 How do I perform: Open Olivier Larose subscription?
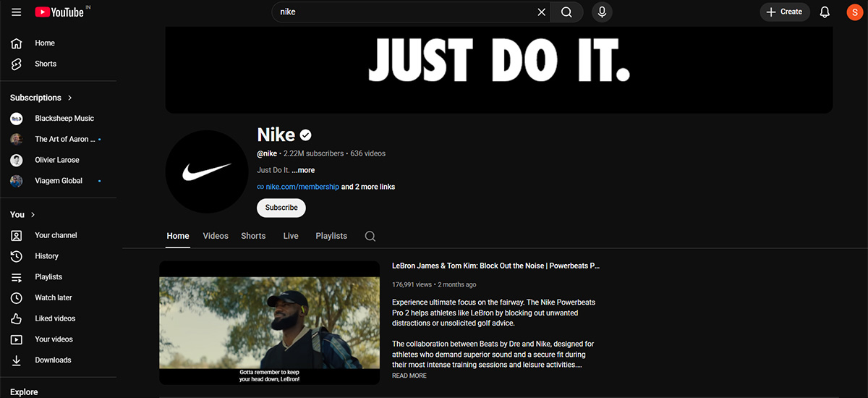tap(58, 160)
